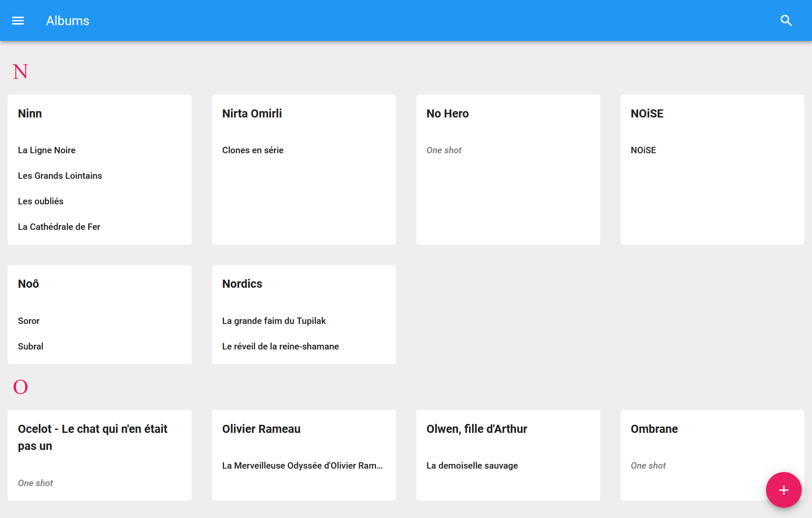Image resolution: width=812 pixels, height=518 pixels.
Task: Select NOiSE album under NOiSE heading
Action: click(x=643, y=150)
